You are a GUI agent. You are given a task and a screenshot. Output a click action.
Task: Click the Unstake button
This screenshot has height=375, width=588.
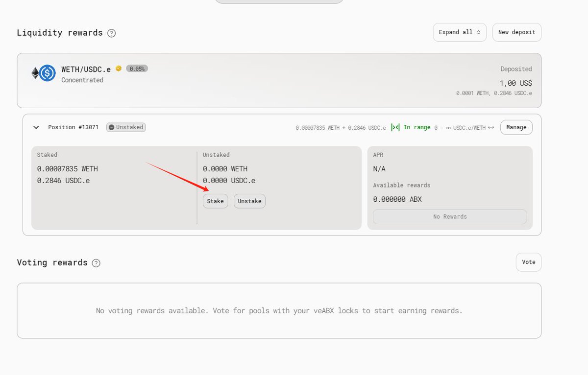249,201
